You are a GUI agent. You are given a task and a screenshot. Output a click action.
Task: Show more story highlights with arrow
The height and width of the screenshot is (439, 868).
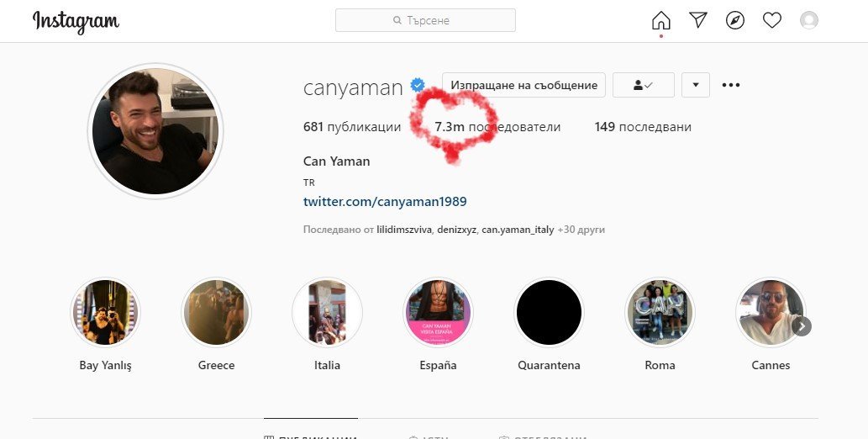coord(802,326)
